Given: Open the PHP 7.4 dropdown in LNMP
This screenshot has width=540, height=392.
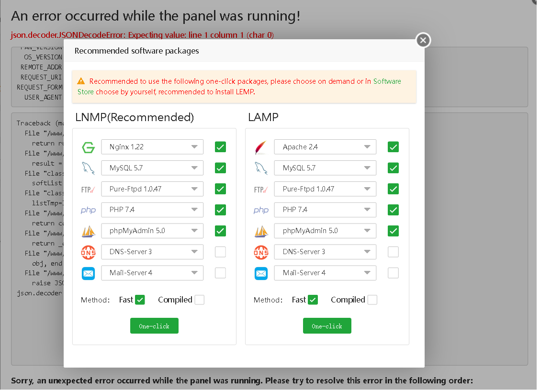Looking at the screenshot, I should [x=152, y=210].
